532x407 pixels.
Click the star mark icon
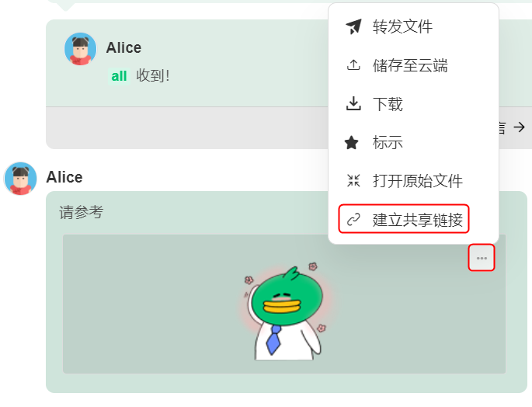click(352, 143)
